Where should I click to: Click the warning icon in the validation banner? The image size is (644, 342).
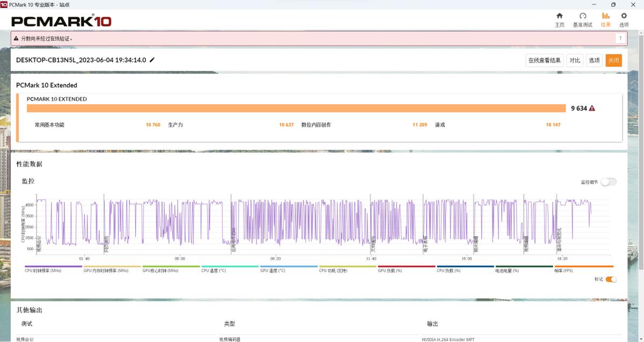(16, 39)
